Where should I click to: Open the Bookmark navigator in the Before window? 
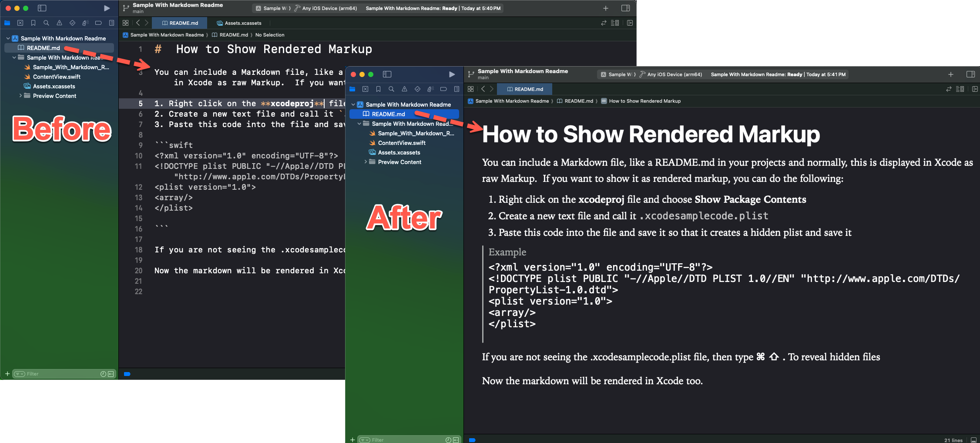click(33, 23)
